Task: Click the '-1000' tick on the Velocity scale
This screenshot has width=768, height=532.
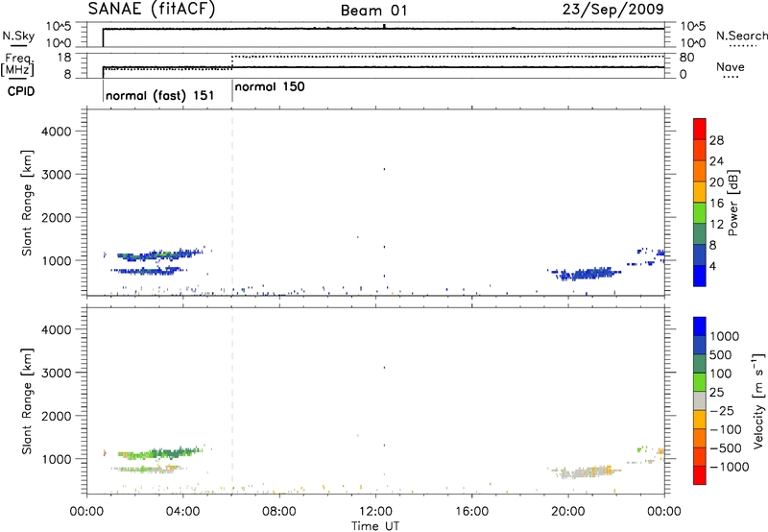Action: tap(730, 467)
